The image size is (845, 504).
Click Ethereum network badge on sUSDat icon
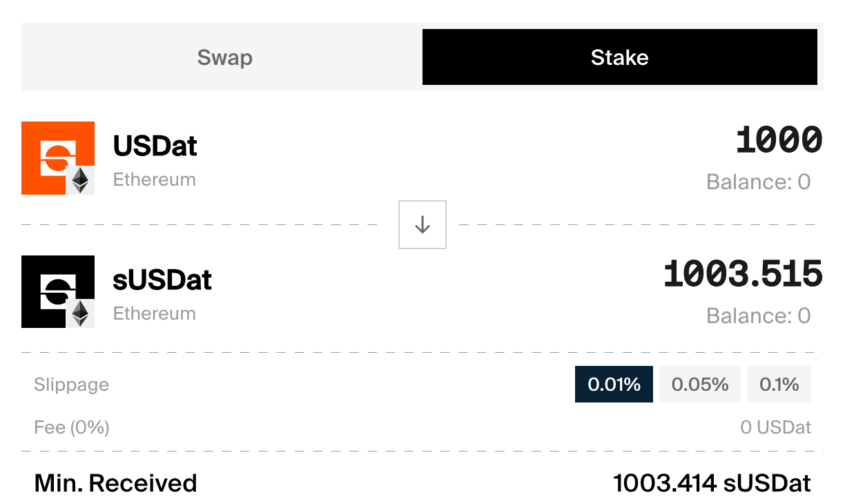(x=81, y=313)
